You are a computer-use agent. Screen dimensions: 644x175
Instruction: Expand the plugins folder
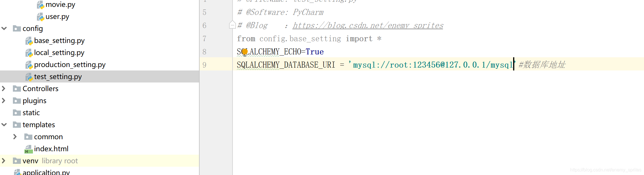tap(4, 101)
